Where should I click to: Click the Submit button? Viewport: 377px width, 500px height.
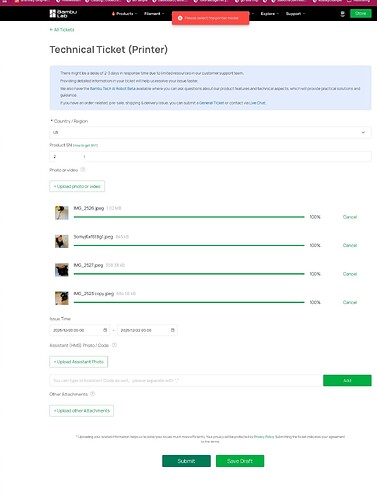[186, 461]
